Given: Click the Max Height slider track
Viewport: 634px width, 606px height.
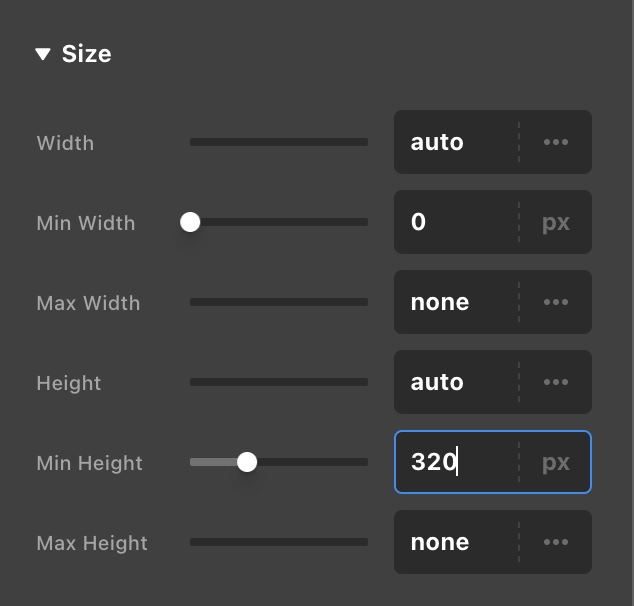Looking at the screenshot, I should (279, 542).
